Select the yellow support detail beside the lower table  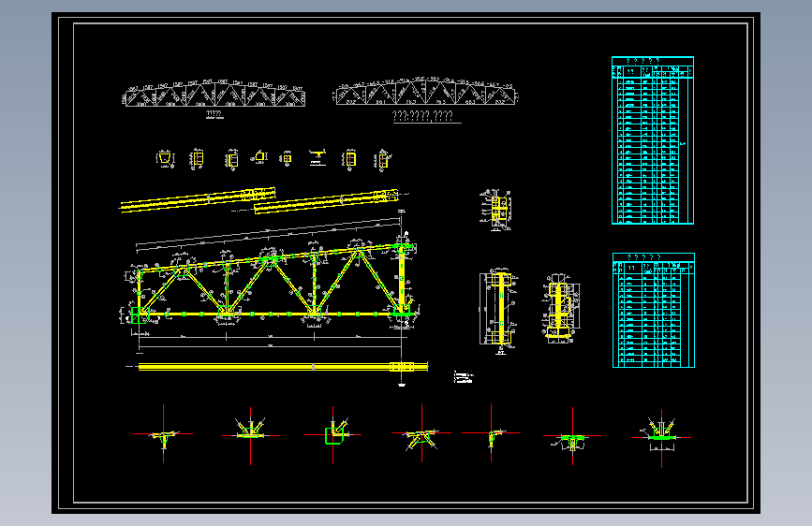(560, 308)
